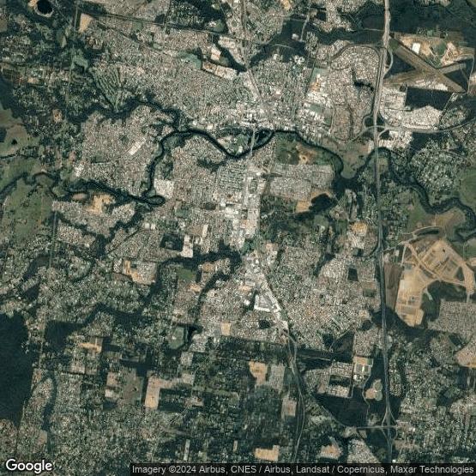Click the tan rectangular field at bottom center

[267, 454]
